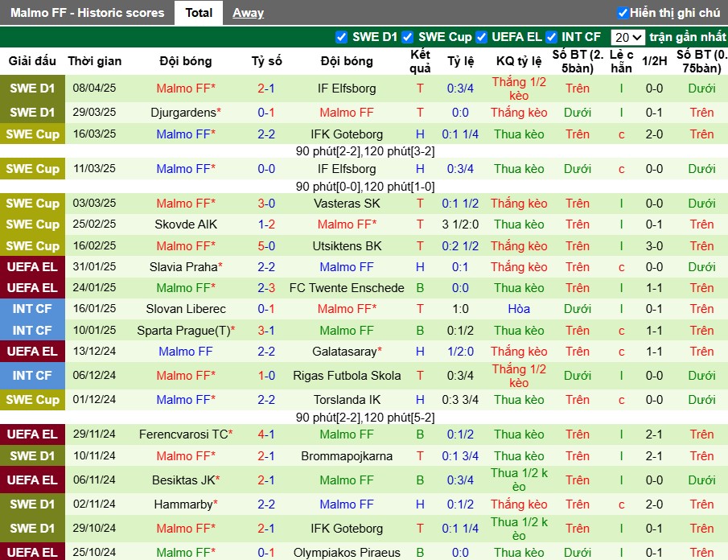Open 1-2 score of Skovde AIK match
The width and height of the screenshot is (728, 560).
[x=266, y=224]
